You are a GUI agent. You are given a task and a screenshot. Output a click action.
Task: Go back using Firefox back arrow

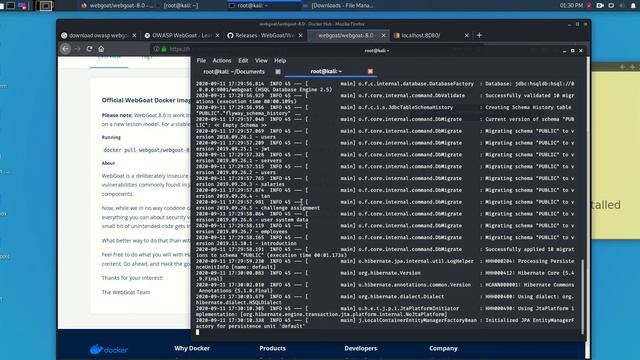[x=65, y=49]
